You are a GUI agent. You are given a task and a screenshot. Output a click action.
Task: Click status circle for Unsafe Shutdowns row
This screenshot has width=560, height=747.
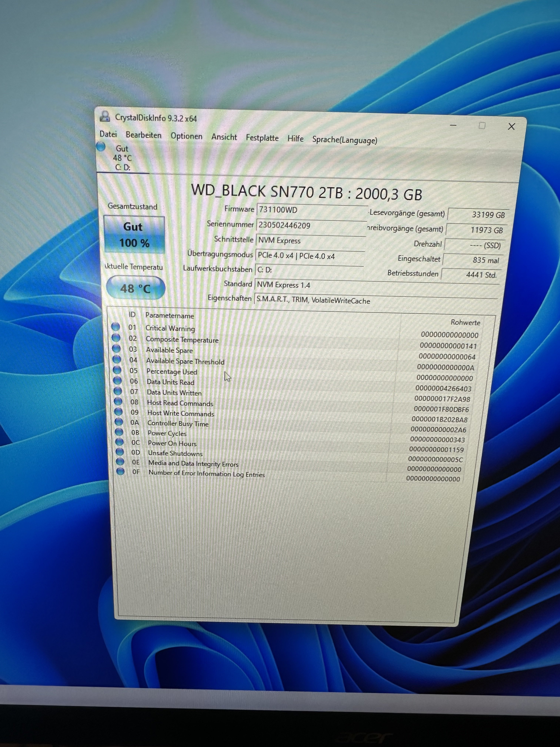pos(119,451)
